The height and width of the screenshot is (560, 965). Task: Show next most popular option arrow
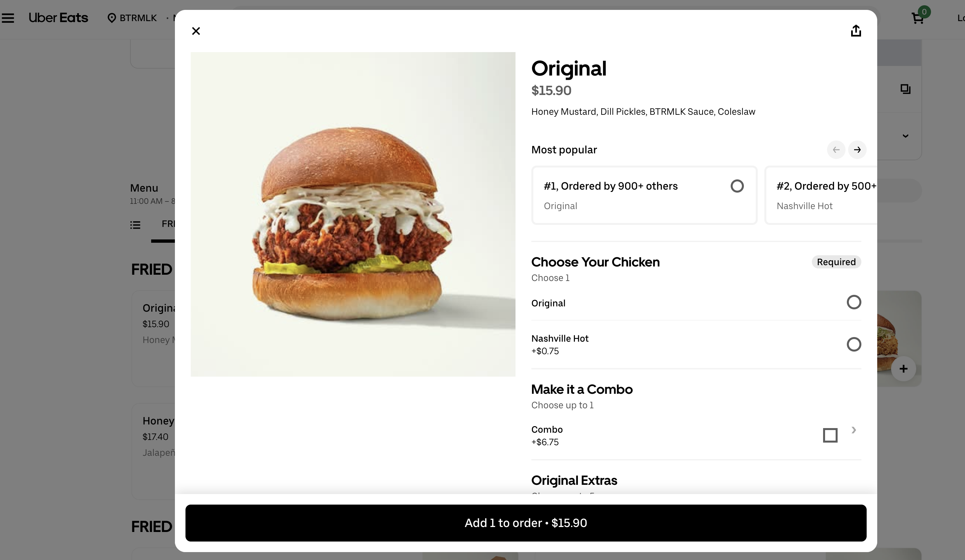[857, 150]
